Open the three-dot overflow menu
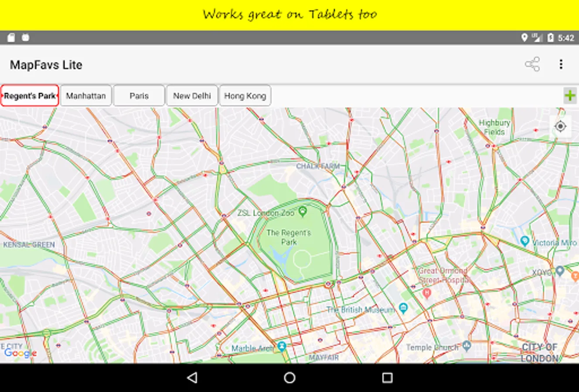This screenshot has height=392, width=579. (x=561, y=64)
